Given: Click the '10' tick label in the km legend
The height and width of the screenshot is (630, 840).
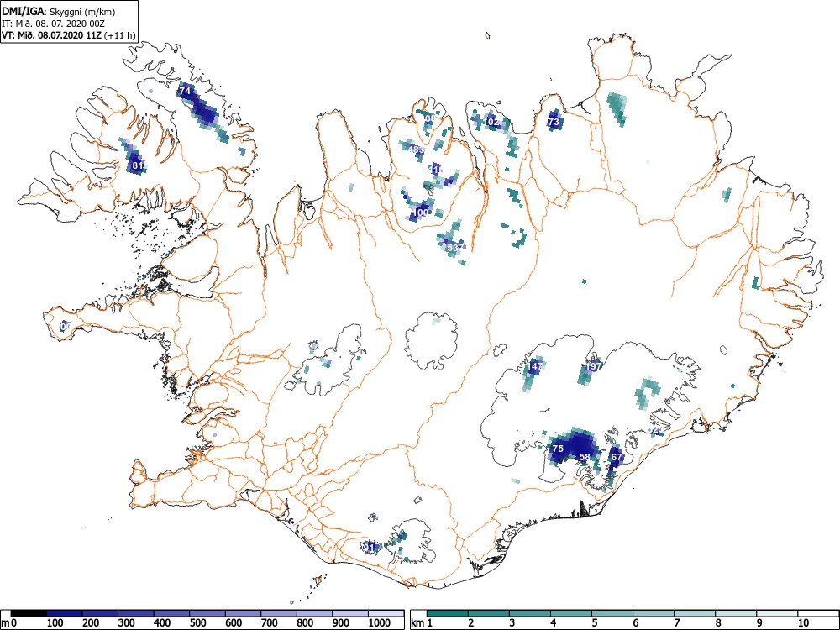Looking at the screenshot, I should (x=803, y=623).
